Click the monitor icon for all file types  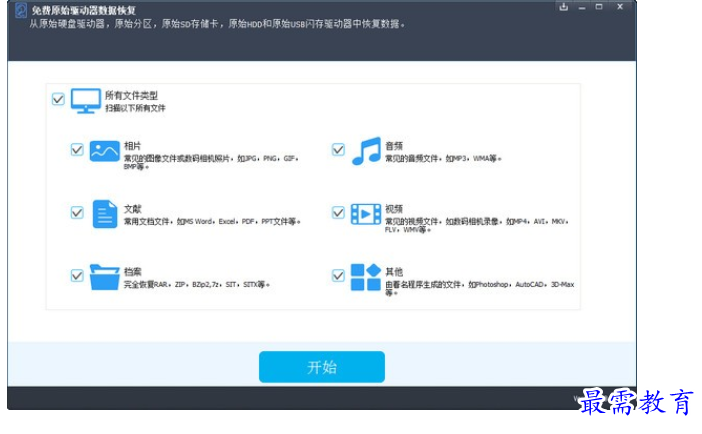coord(86,101)
